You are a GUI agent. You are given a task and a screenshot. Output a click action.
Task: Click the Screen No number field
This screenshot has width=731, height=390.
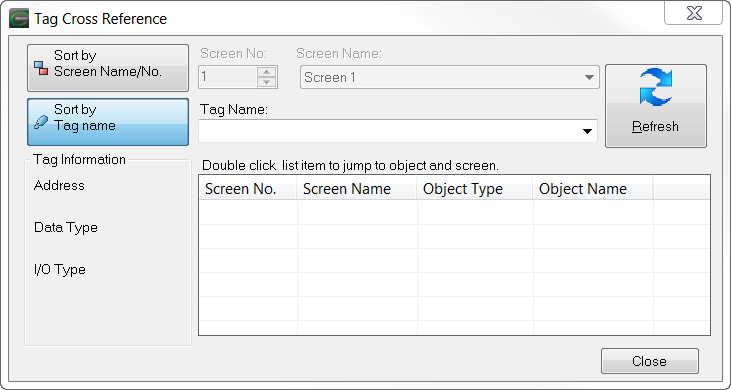click(228, 77)
